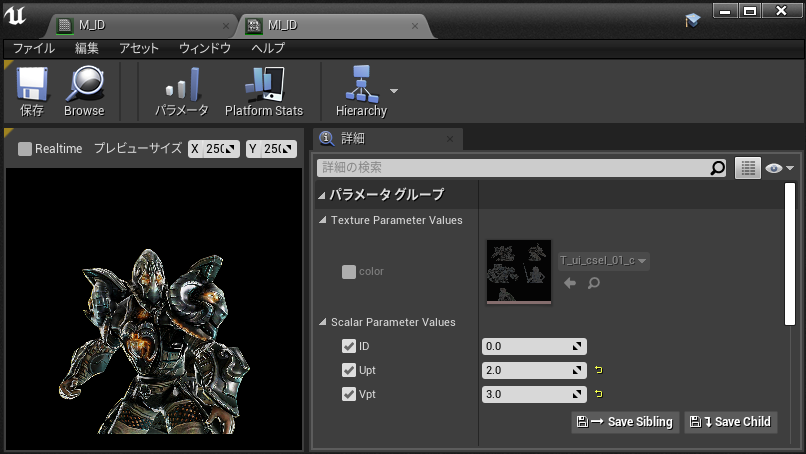Image resolution: width=806 pixels, height=454 pixels.
Task: Maximize the editor window
Action: [x=750, y=10]
